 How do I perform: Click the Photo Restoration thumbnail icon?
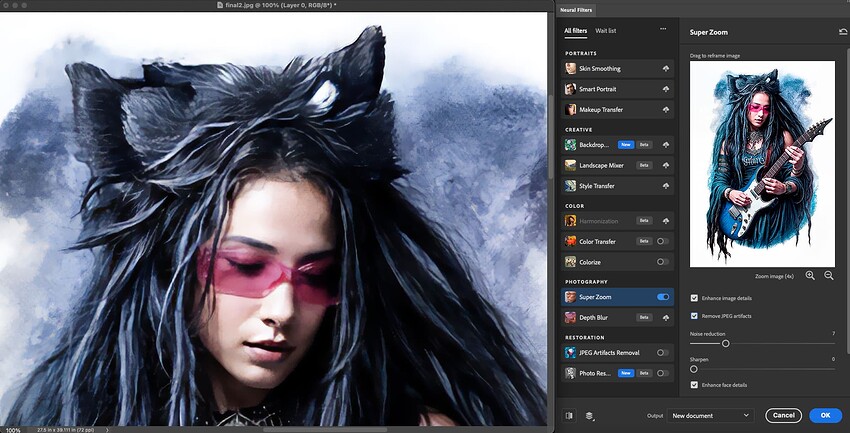pyautogui.click(x=570, y=373)
